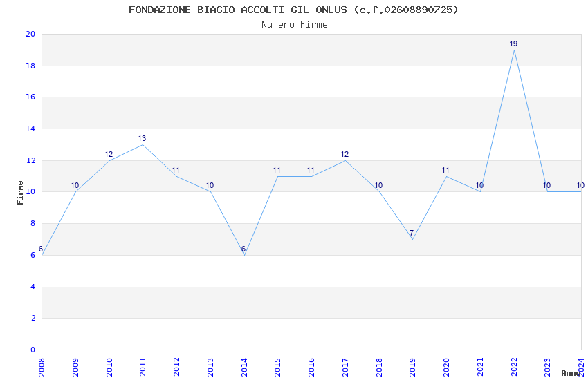Click y-axis tick label "20"
The width and height of the screenshot is (588, 380).
[x=30, y=34]
